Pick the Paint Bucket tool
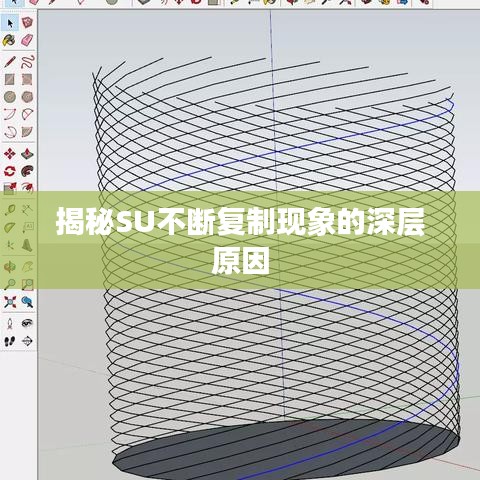 pyautogui.click(x=9, y=41)
